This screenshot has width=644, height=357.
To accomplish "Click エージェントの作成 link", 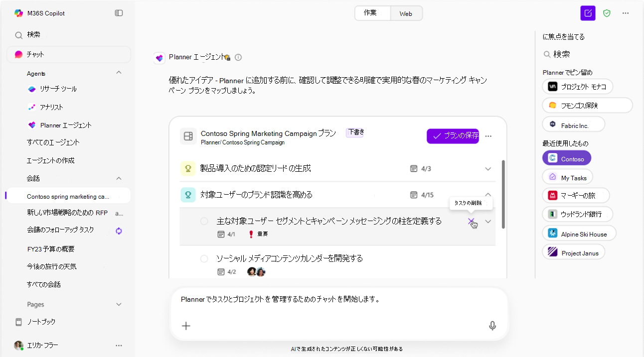I will (x=51, y=160).
